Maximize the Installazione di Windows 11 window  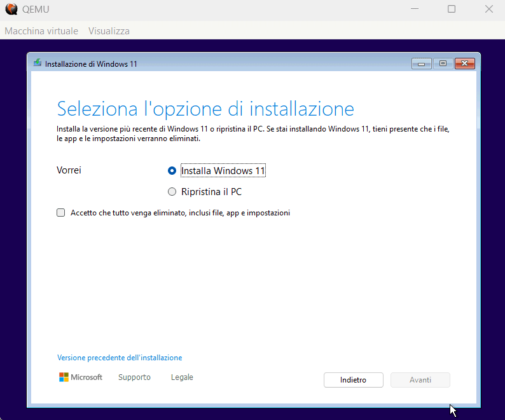click(443, 64)
